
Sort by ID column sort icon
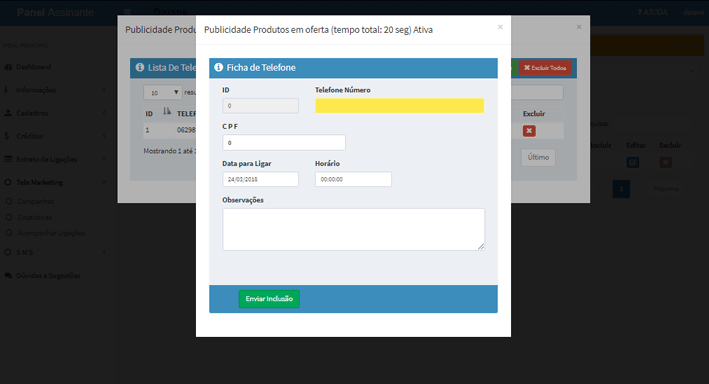click(167, 111)
